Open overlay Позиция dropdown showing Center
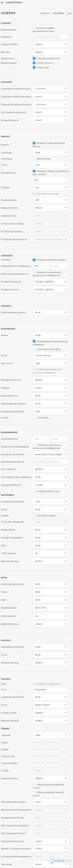Screen dimensions: 73x868 point(51,388)
